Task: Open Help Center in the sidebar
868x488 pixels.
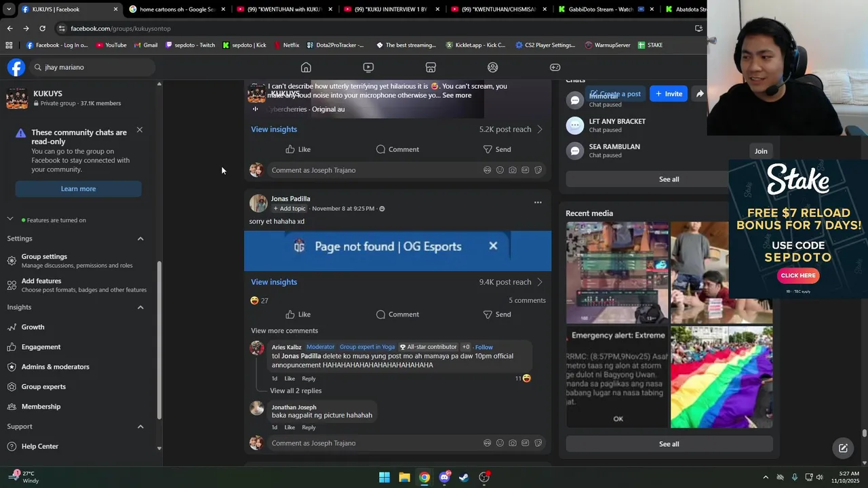Action: coord(40,446)
